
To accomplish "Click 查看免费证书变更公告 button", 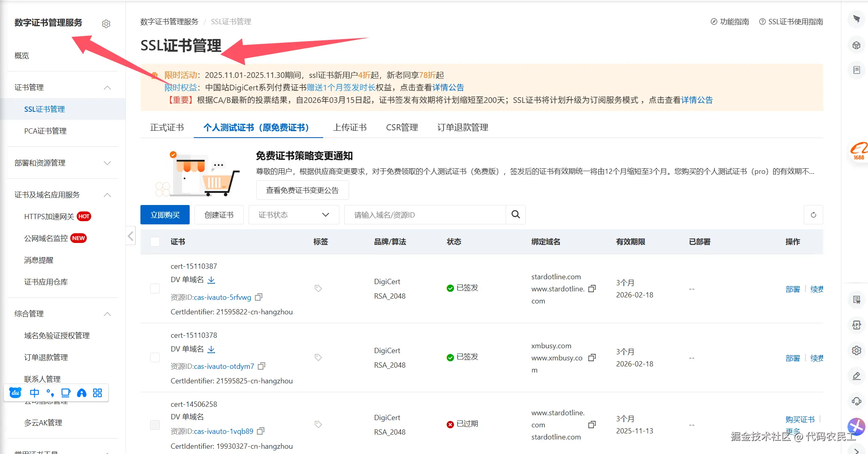I will (x=302, y=190).
